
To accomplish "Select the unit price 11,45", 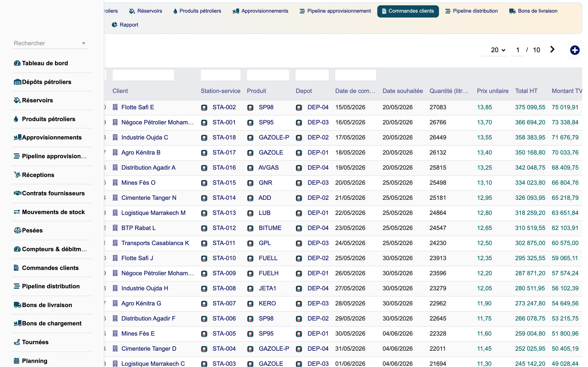I will [x=484, y=349].
